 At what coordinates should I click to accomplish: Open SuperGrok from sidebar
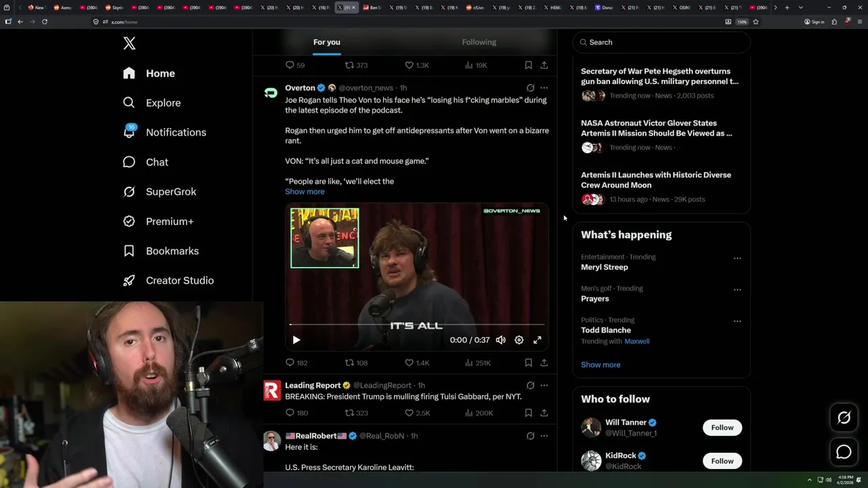159,192
